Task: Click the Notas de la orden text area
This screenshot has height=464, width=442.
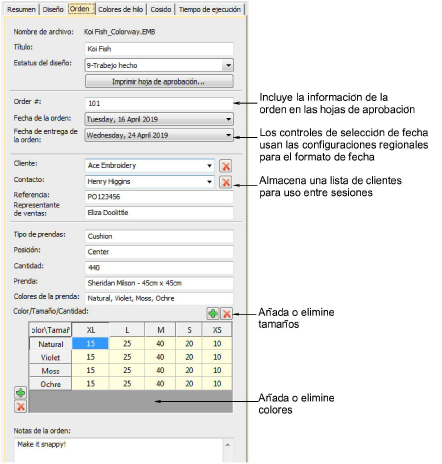Action: point(119,450)
